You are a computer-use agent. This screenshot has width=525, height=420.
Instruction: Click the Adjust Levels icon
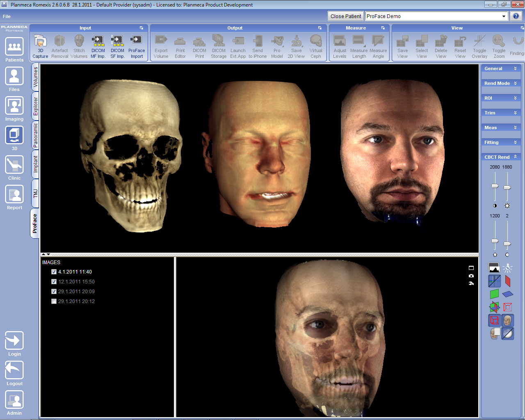click(339, 45)
